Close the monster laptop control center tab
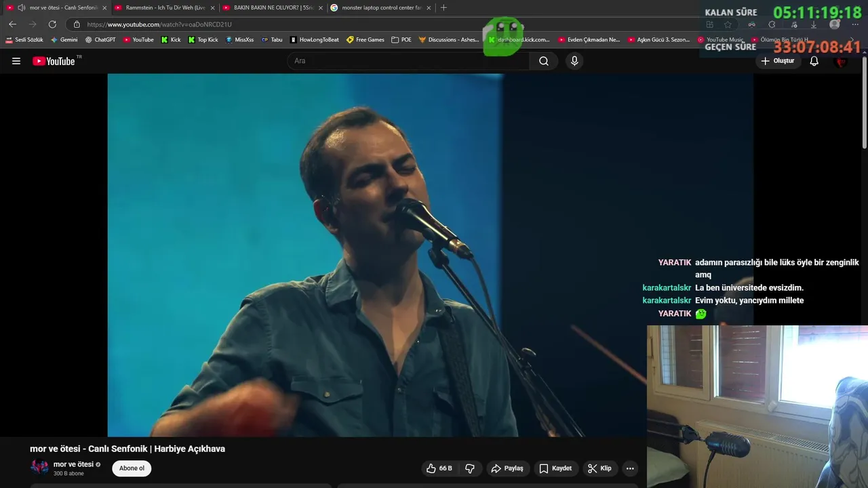 428,7
